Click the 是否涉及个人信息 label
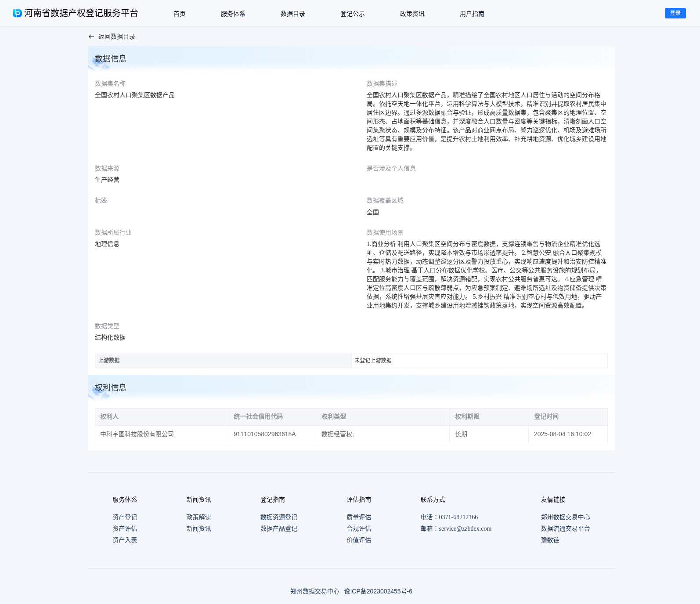This screenshot has height=604, width=700. [x=391, y=168]
